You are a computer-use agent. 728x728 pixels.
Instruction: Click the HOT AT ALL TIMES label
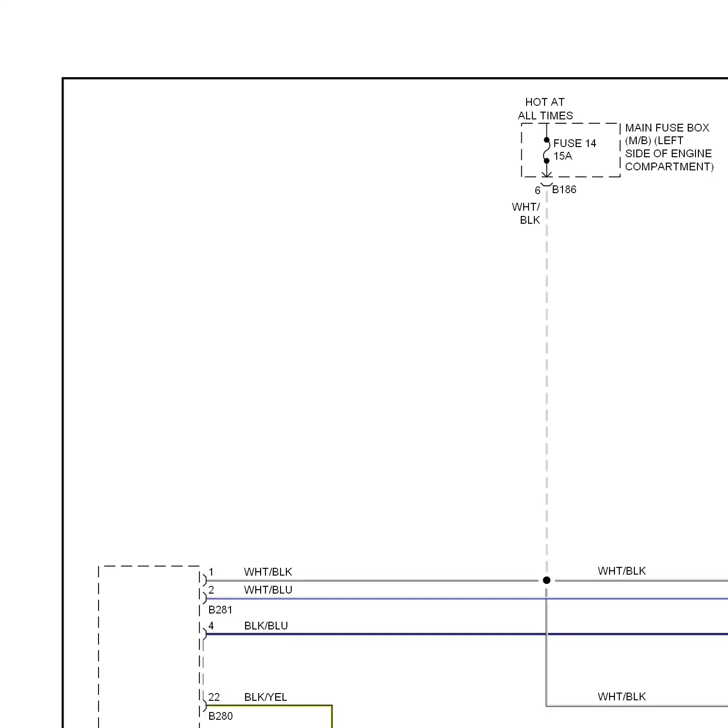coord(545,109)
